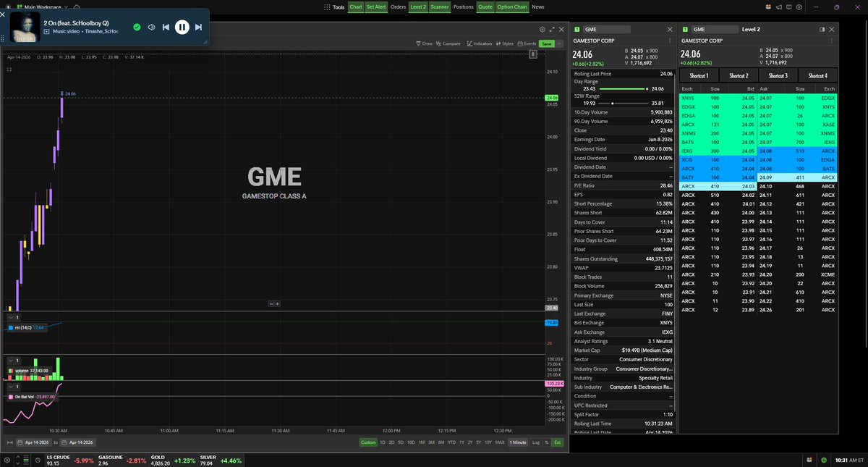The height and width of the screenshot is (467, 868).
Task: Go to previous track in media widget
Action: coord(166,27)
